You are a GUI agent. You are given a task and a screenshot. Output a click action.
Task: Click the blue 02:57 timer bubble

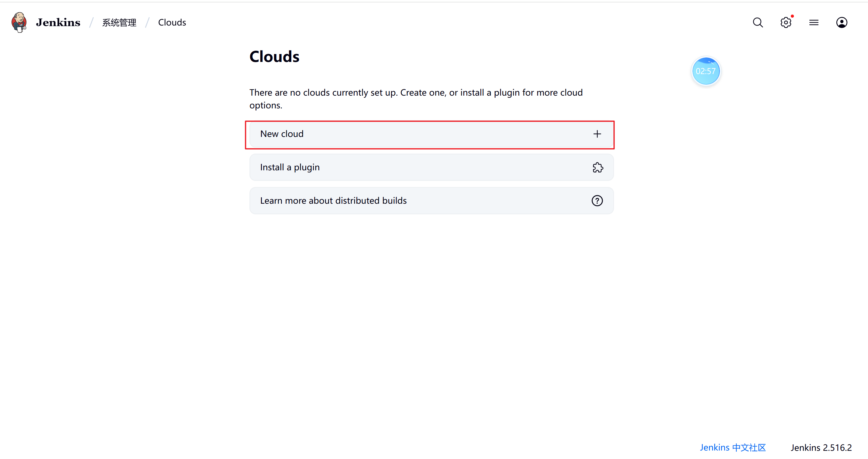click(x=706, y=71)
